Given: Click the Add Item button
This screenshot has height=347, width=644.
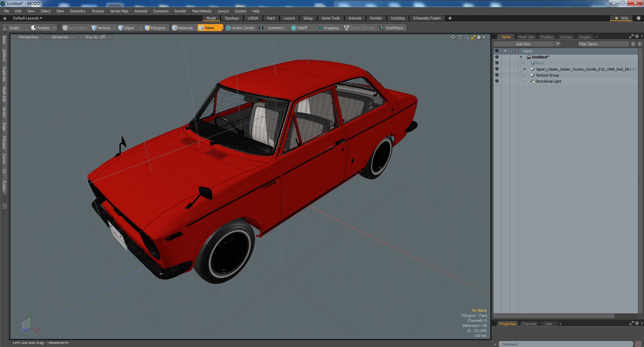Looking at the screenshot, I should click(x=524, y=44).
